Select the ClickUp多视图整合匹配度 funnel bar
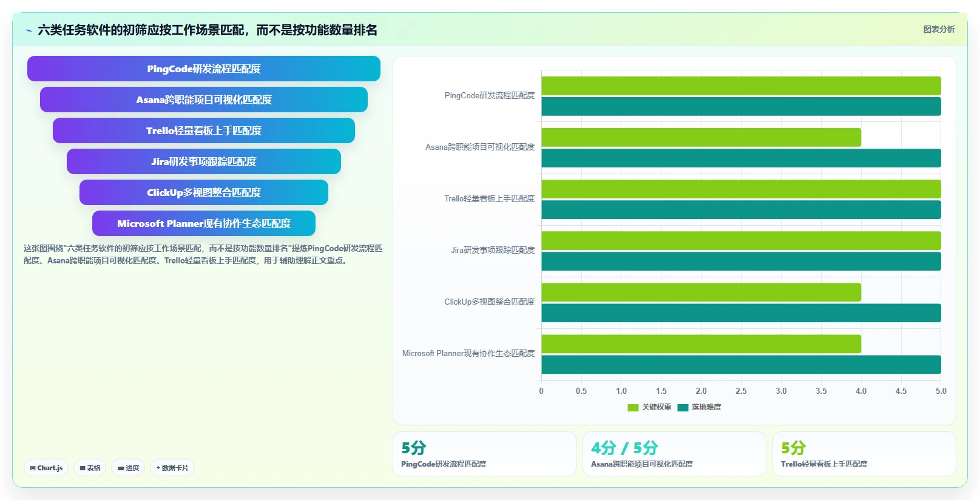Screen dimensions: 980x500 coord(204,192)
